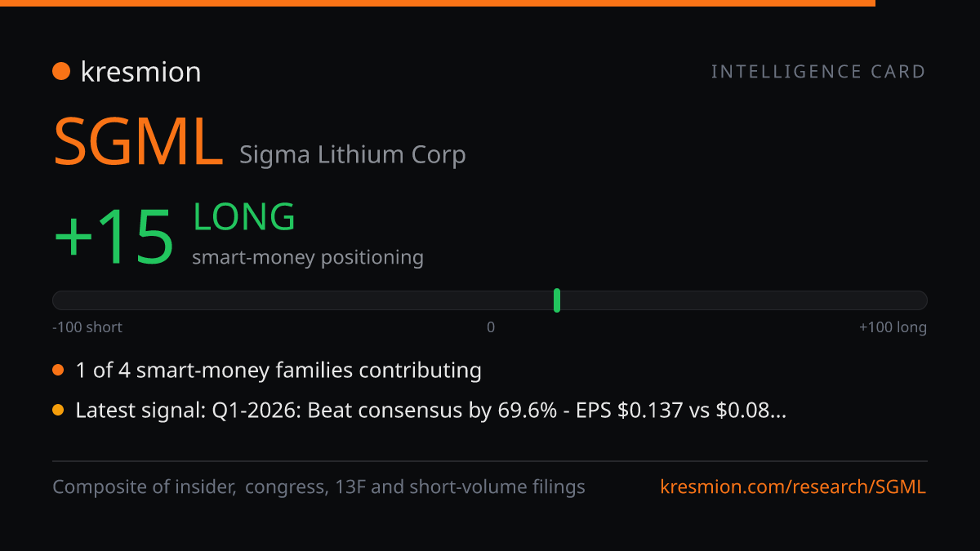Click the smart-money positioning subtitle
The width and height of the screenshot is (980, 551).
click(x=308, y=258)
